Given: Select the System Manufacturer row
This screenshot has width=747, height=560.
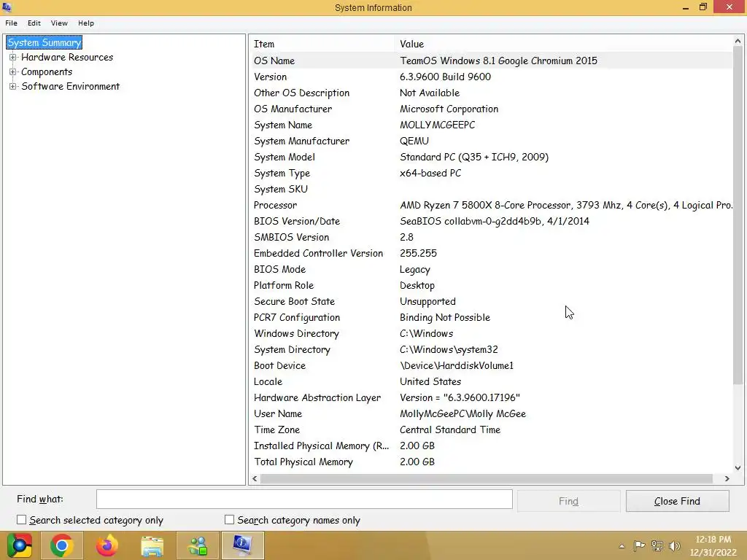Looking at the screenshot, I should pos(491,141).
